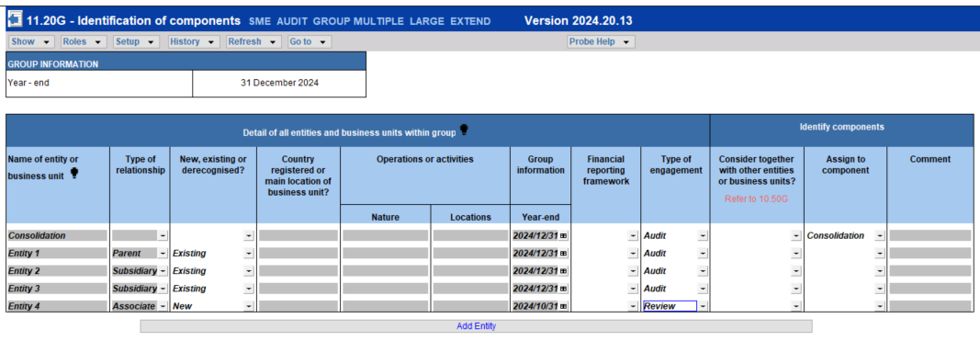
Task: Expand Existing status dropdown for Entity 1
Action: point(249,254)
